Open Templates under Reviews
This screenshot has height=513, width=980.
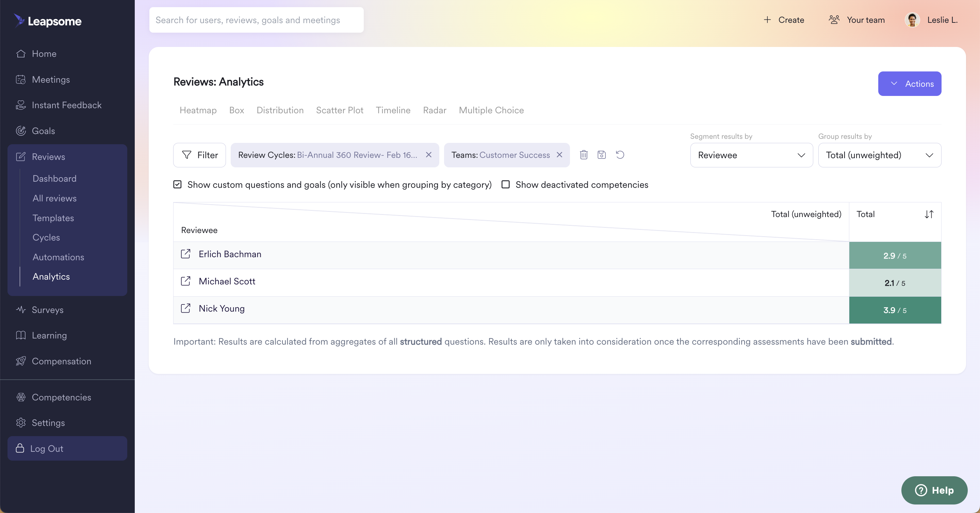(x=53, y=218)
